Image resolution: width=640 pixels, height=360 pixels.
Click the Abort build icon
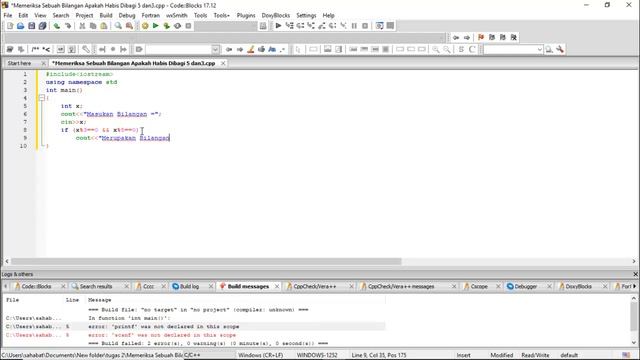click(188, 26)
